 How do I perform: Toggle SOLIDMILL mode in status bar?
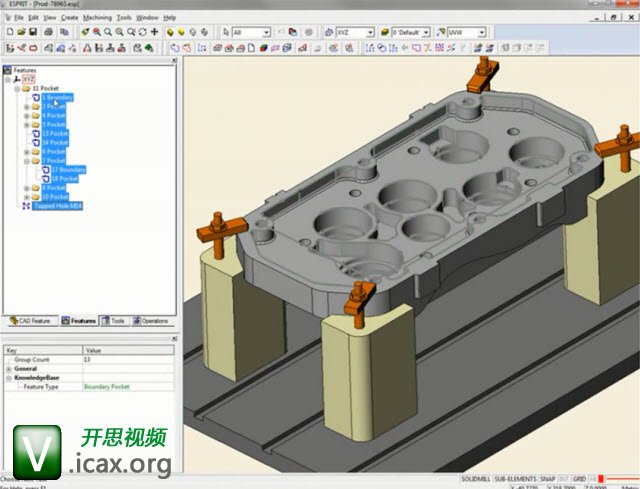(x=476, y=479)
